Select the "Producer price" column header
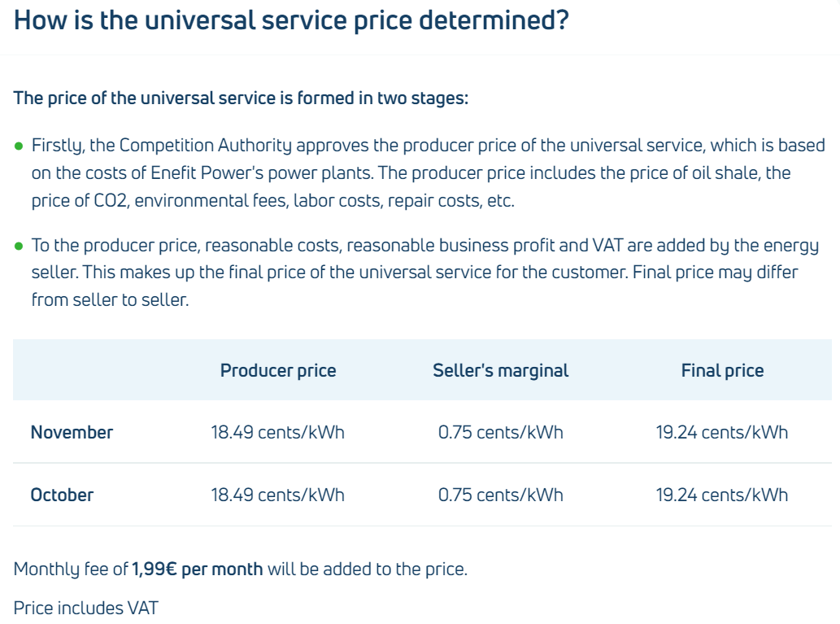840x624 pixels. pyautogui.click(x=278, y=371)
